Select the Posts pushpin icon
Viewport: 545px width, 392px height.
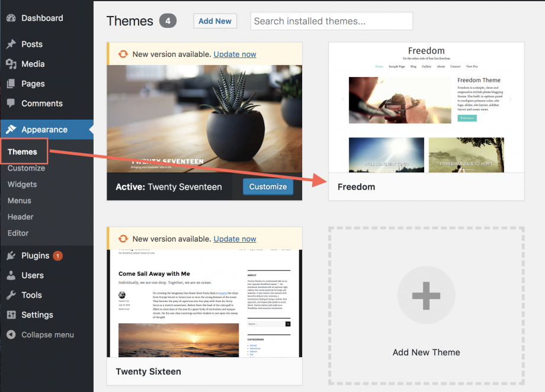pos(12,44)
